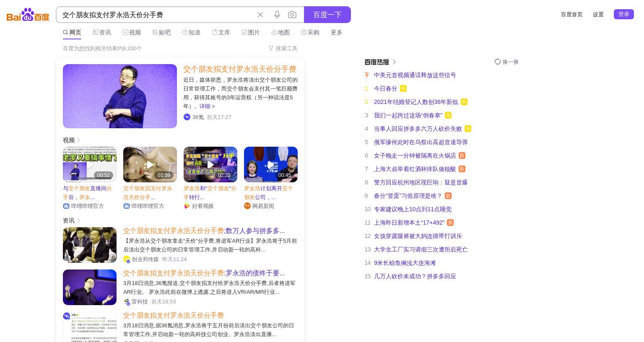This screenshot has width=644, height=342.
Task: Activate voice search microphone icon
Action: pos(277,15)
